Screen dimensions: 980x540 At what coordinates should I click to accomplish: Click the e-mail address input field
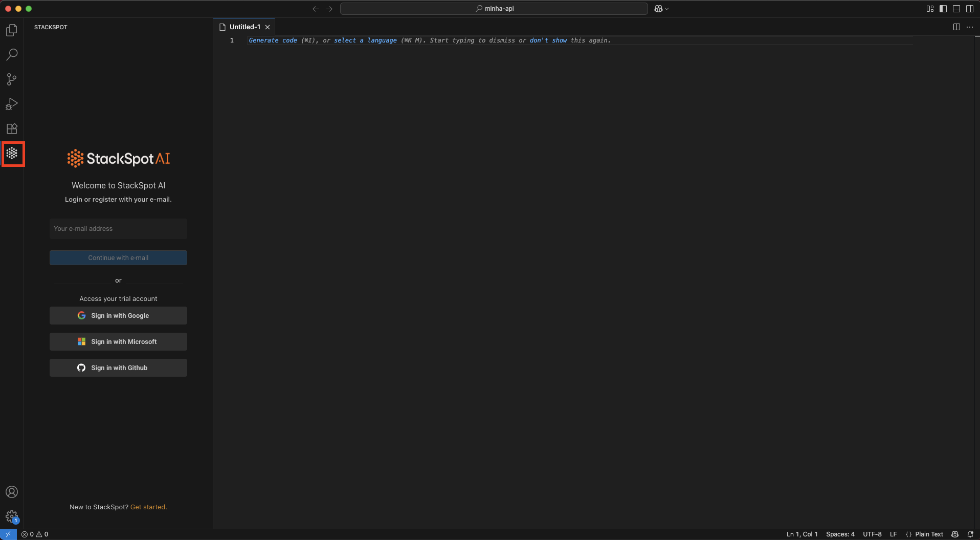tap(118, 228)
